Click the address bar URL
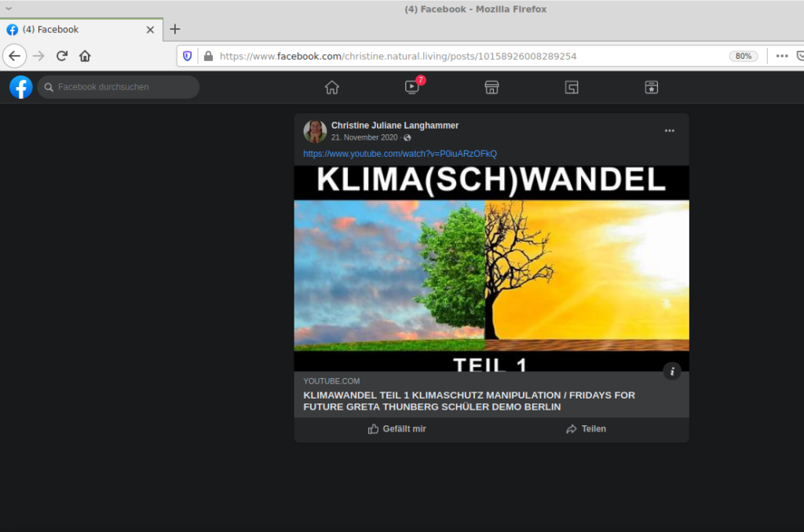This screenshot has width=804, height=532. coord(398,56)
